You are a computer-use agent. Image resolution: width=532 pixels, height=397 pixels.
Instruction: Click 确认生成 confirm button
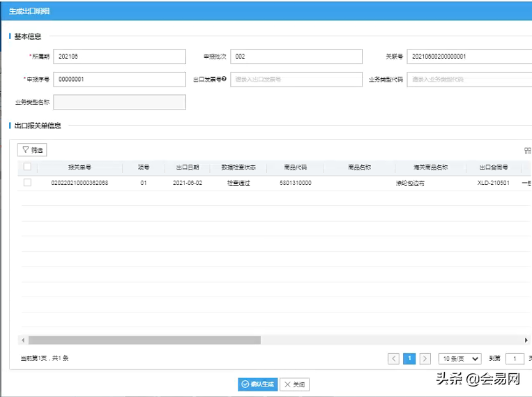tap(257, 384)
